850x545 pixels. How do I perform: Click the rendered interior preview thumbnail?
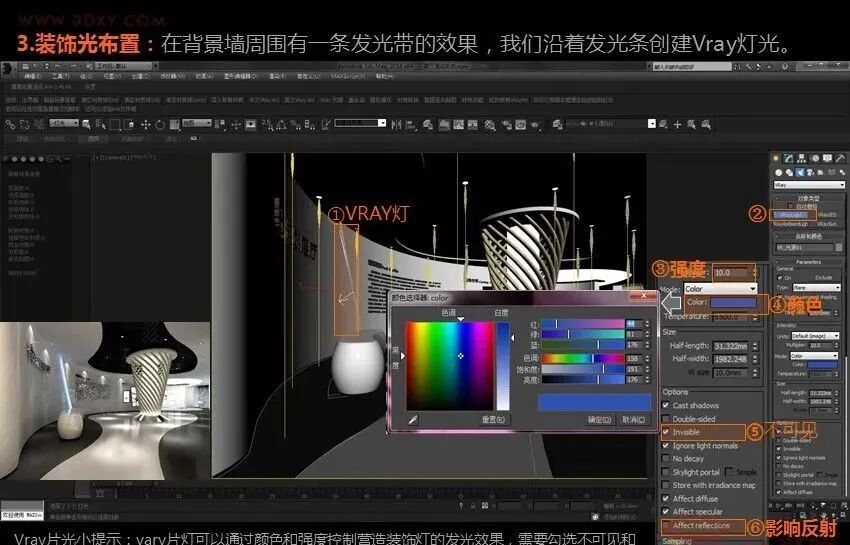pyautogui.click(x=105, y=401)
